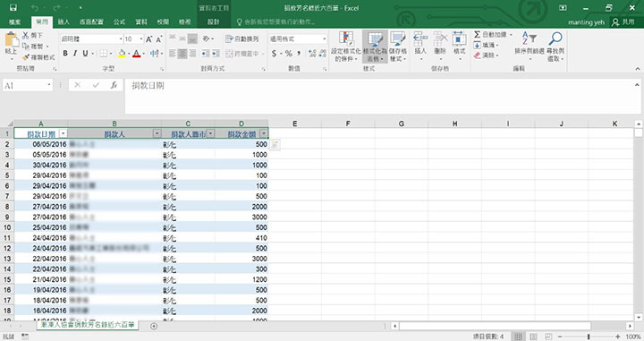
Task: Apply percent style to the cells
Action: [288, 54]
